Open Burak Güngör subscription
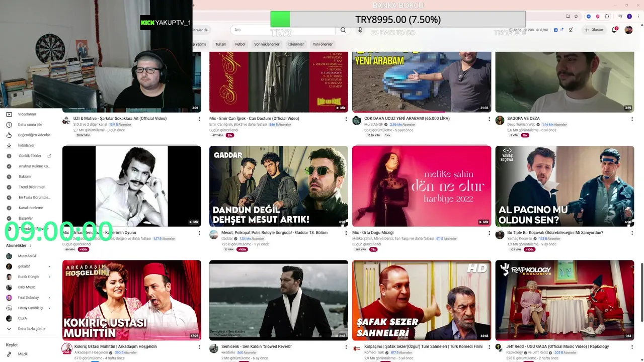644x362 pixels. tap(28, 277)
